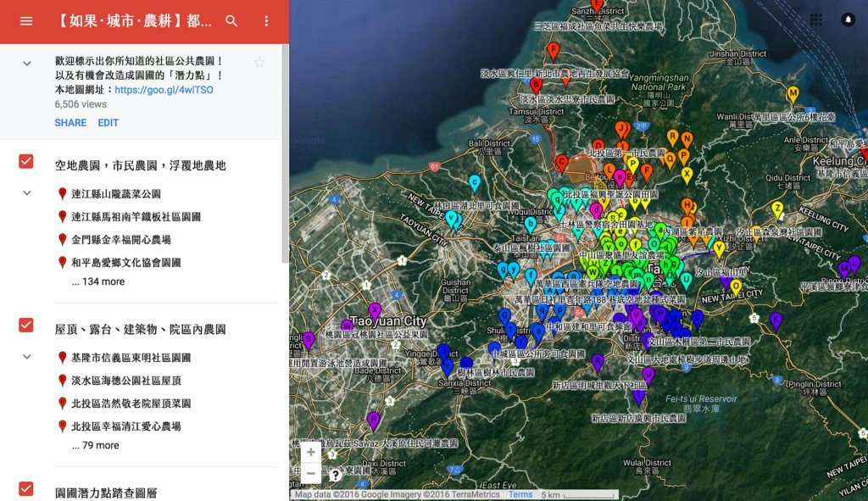Open the https://goo.gl/4wlTSO link
The image size is (868, 501).
tap(164, 90)
